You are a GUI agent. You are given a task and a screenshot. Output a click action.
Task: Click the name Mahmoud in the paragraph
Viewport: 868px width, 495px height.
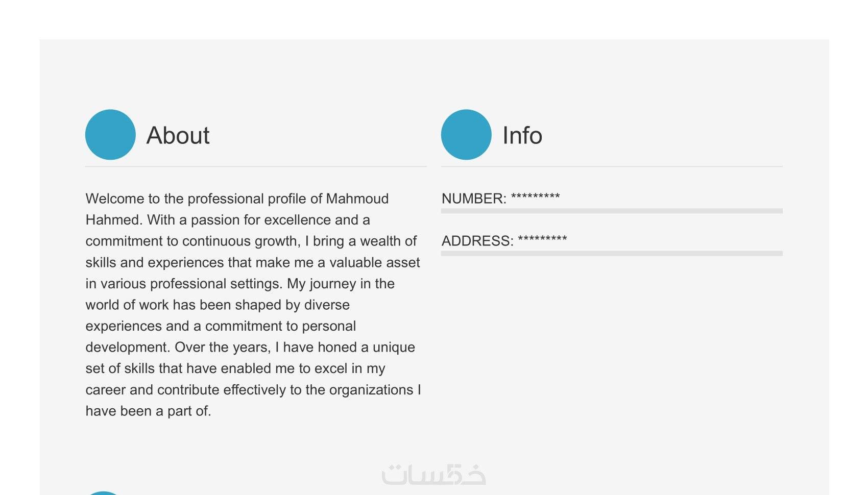click(357, 199)
